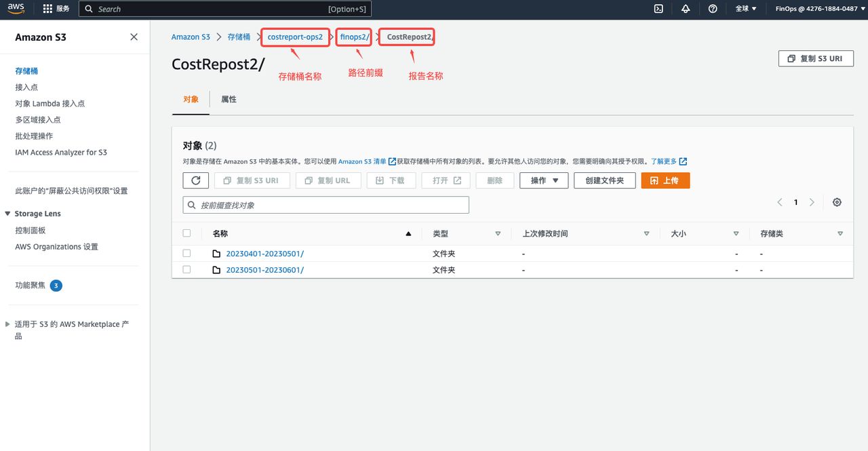Check the 20230401-20230501/ row checkbox
The image size is (868, 451).
[x=187, y=253]
